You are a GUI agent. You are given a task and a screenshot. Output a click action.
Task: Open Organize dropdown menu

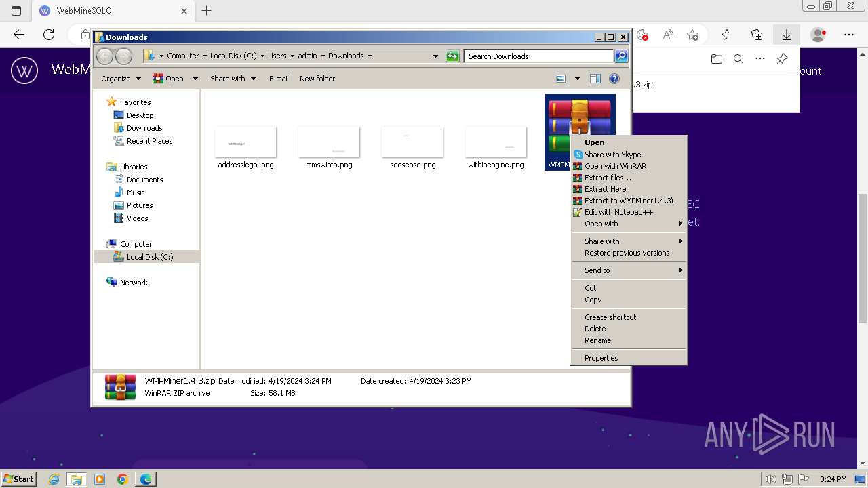(121, 79)
